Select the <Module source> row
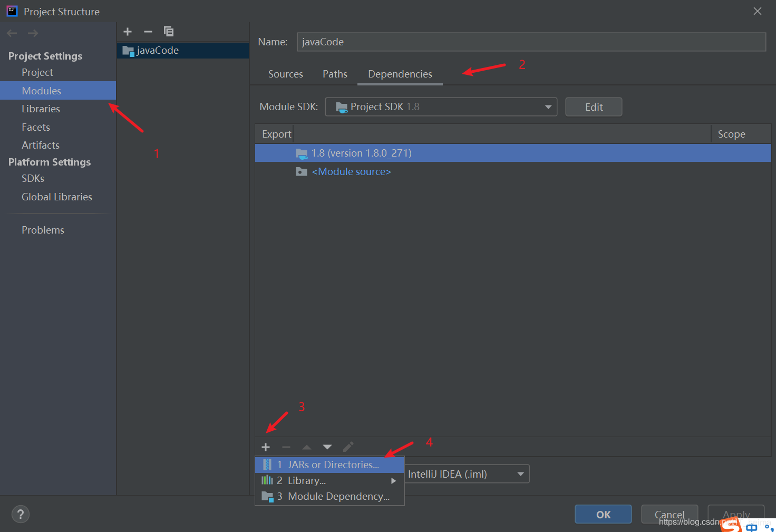The height and width of the screenshot is (532, 776). [x=513, y=171]
